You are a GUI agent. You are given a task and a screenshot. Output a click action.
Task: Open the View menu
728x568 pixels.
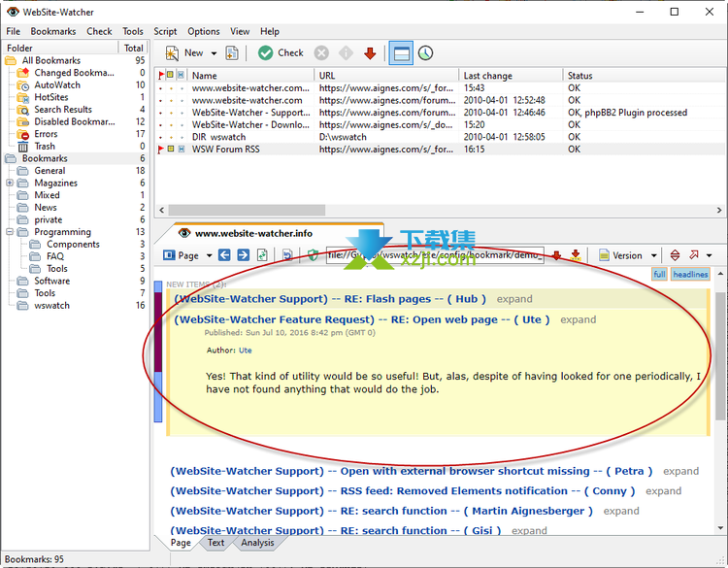tap(240, 32)
